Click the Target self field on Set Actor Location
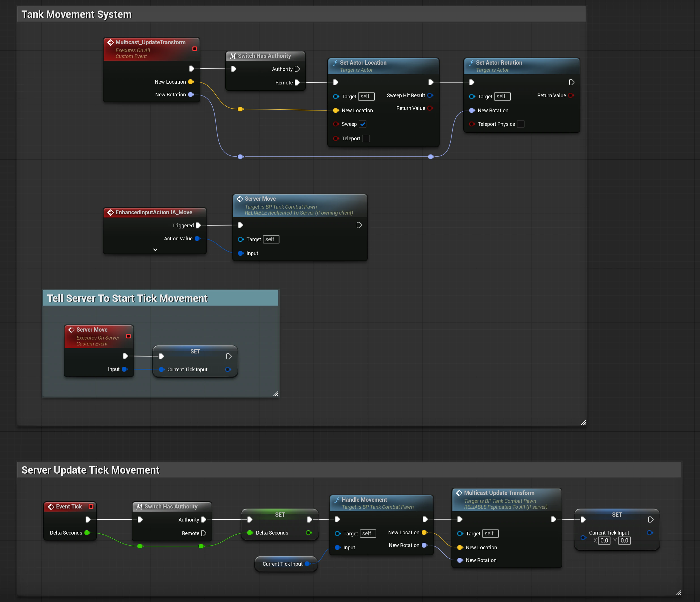 (366, 96)
